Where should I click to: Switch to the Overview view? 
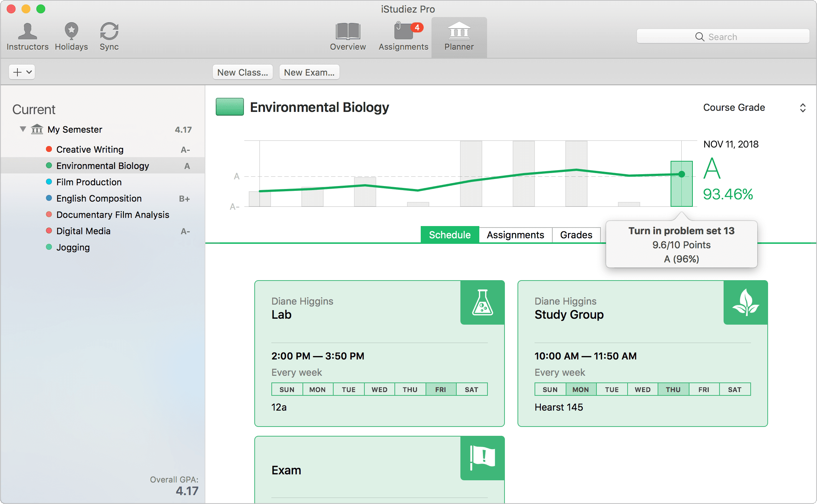tap(348, 36)
